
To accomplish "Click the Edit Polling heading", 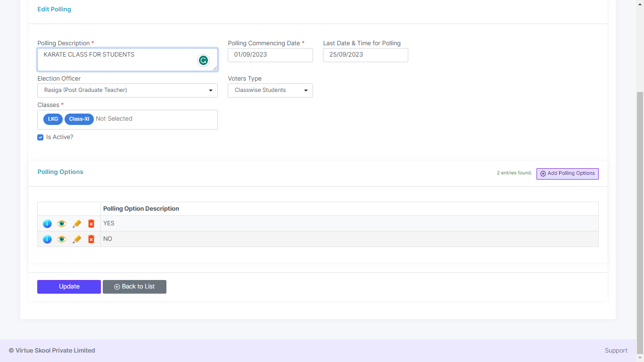I will [54, 9].
